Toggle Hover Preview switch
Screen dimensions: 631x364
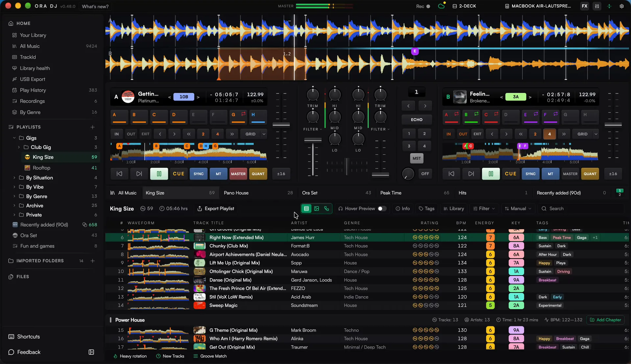click(382, 209)
